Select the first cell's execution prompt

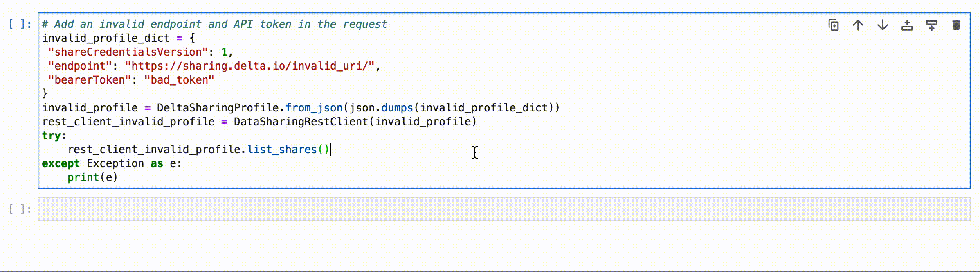click(20, 24)
